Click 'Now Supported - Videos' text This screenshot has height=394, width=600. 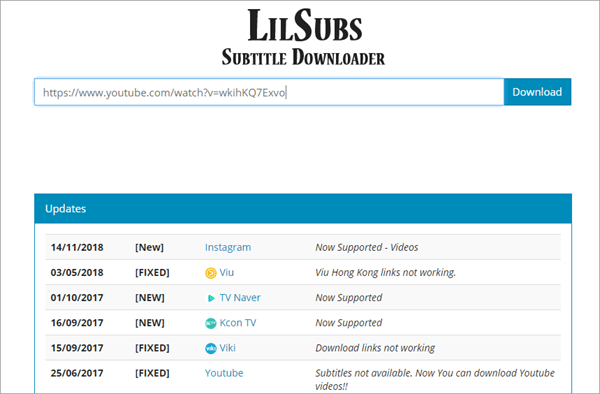point(367,247)
